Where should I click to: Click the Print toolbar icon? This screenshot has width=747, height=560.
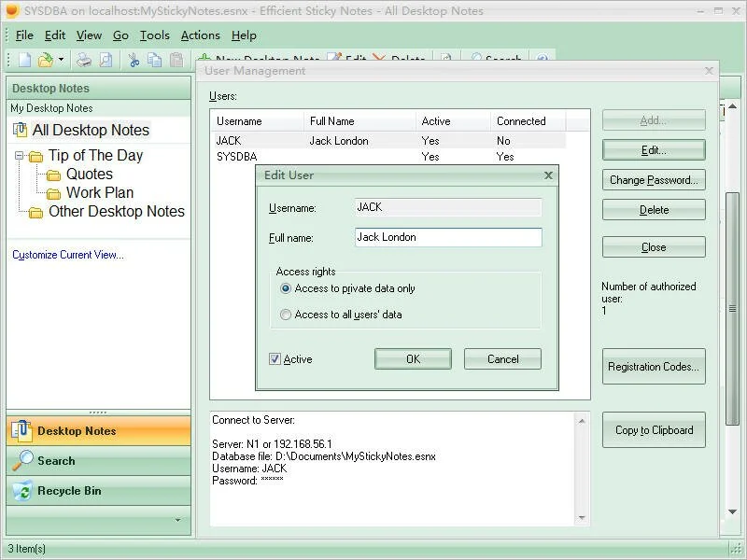coord(84,61)
